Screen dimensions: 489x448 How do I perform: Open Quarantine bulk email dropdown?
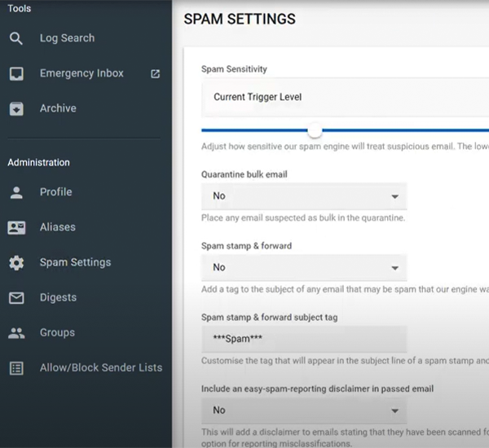[304, 196]
